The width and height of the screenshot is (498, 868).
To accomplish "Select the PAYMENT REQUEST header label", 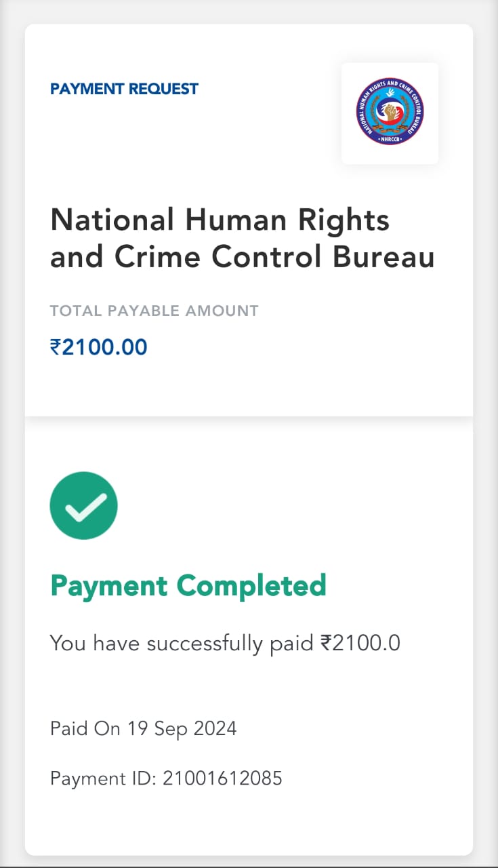I will pos(124,89).
